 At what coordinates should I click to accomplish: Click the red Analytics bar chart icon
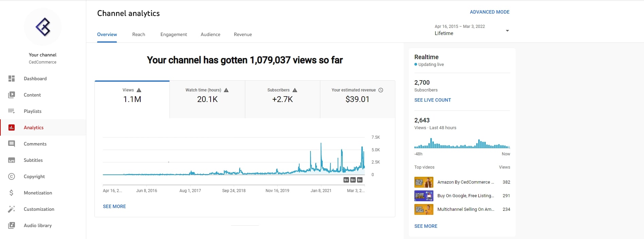[x=12, y=127]
